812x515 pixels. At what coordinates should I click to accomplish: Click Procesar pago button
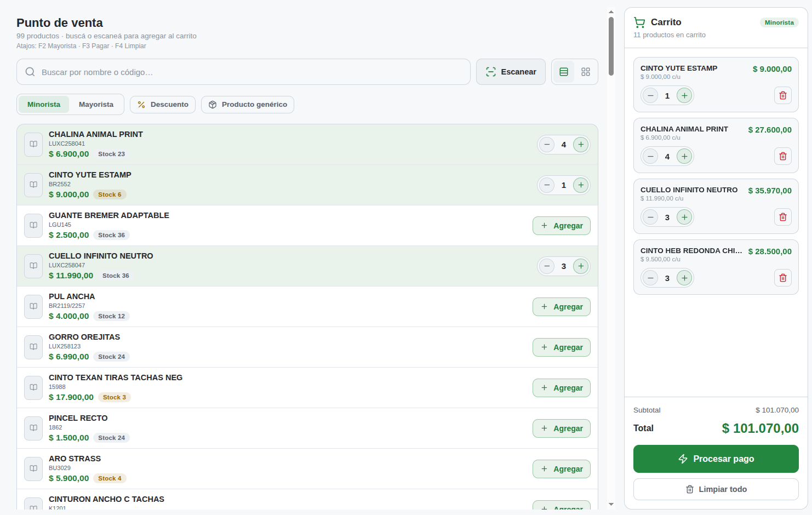point(716,459)
